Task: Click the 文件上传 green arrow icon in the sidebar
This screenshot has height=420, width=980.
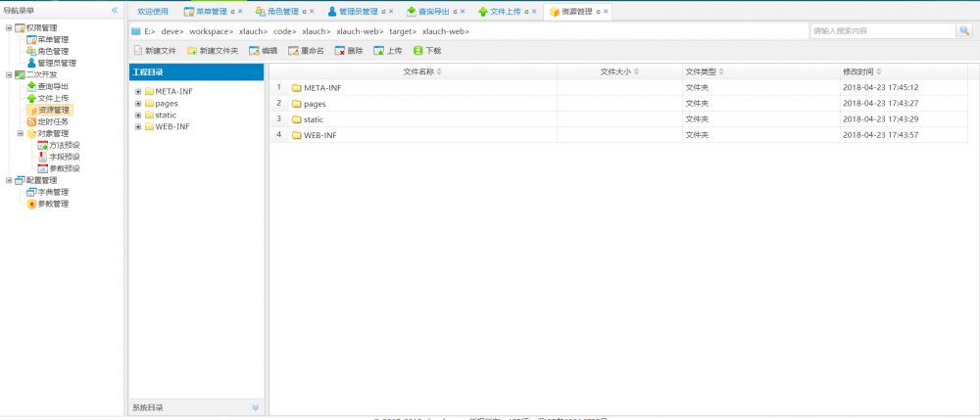Action: [31, 99]
